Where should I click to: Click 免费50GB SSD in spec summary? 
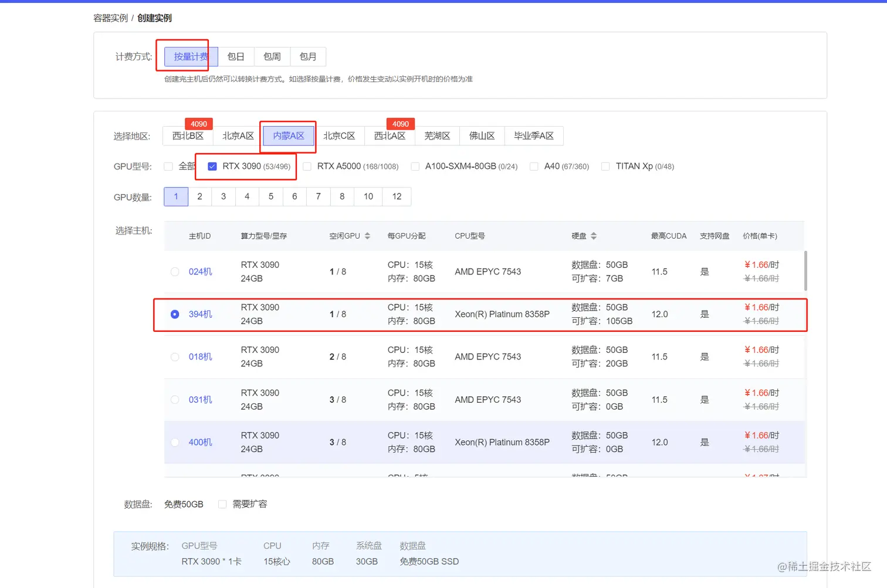click(x=429, y=562)
